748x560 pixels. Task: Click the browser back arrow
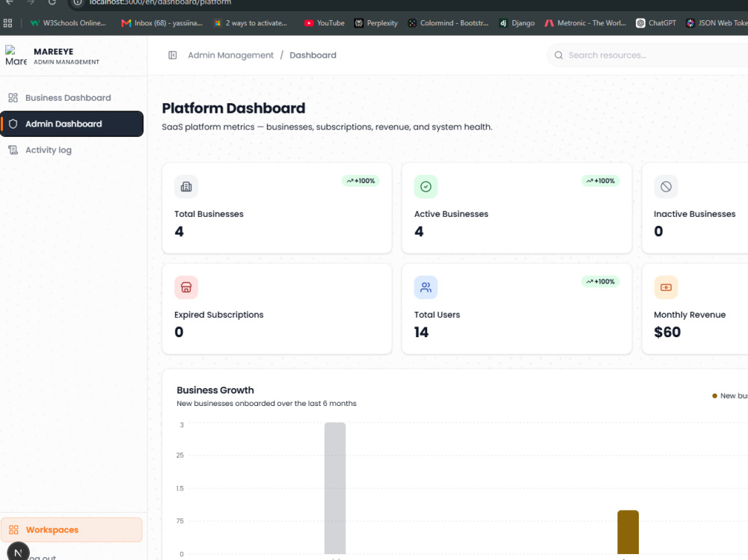(x=10, y=2)
